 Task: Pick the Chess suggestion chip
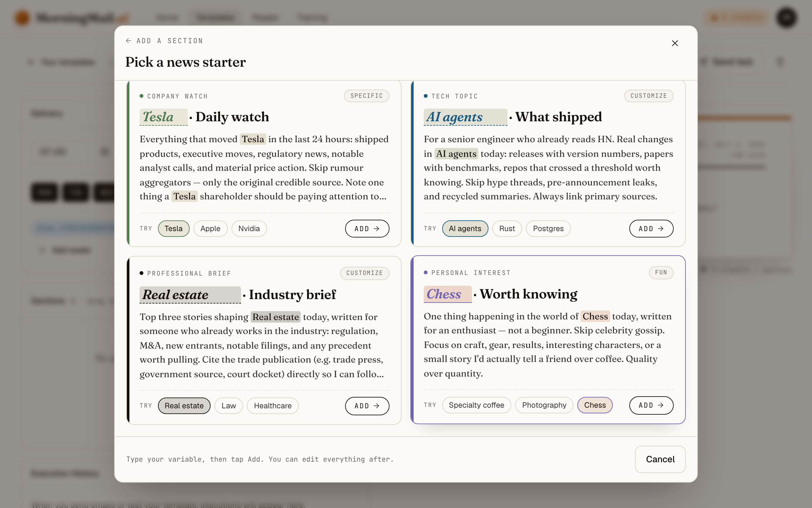coord(595,405)
